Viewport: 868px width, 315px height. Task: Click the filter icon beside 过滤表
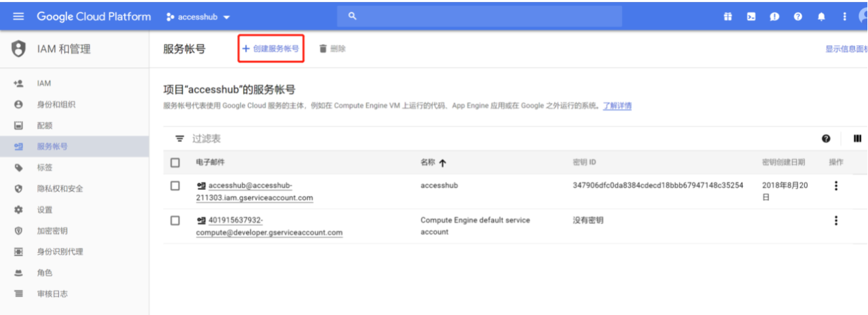(179, 139)
